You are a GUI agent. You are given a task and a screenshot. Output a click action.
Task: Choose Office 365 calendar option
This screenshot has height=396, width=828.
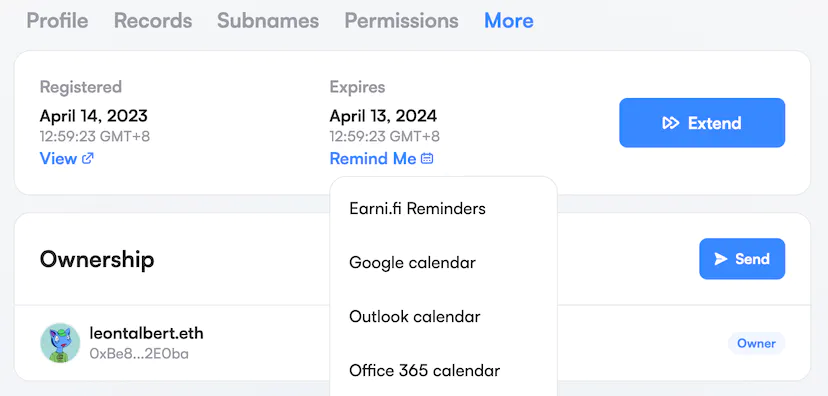coord(425,370)
